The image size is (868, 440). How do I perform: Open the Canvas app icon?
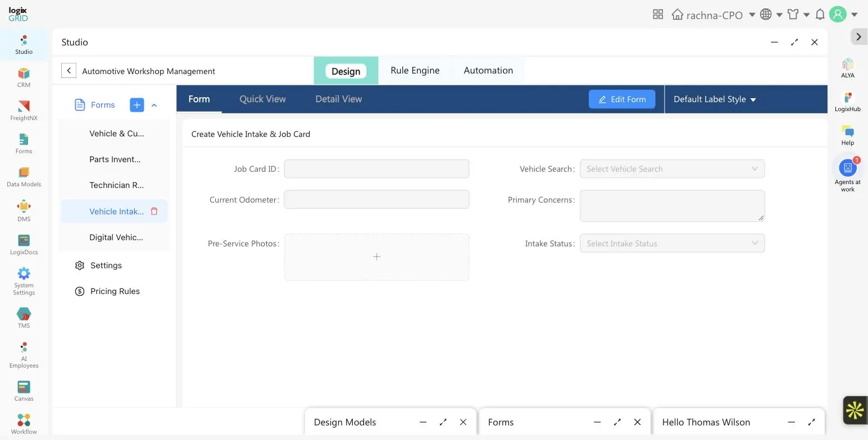click(24, 391)
